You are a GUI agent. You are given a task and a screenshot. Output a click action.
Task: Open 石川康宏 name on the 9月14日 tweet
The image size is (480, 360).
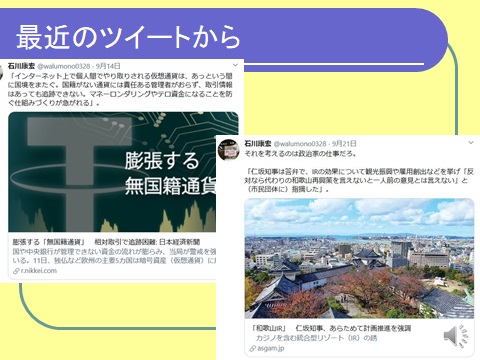pos(21,66)
